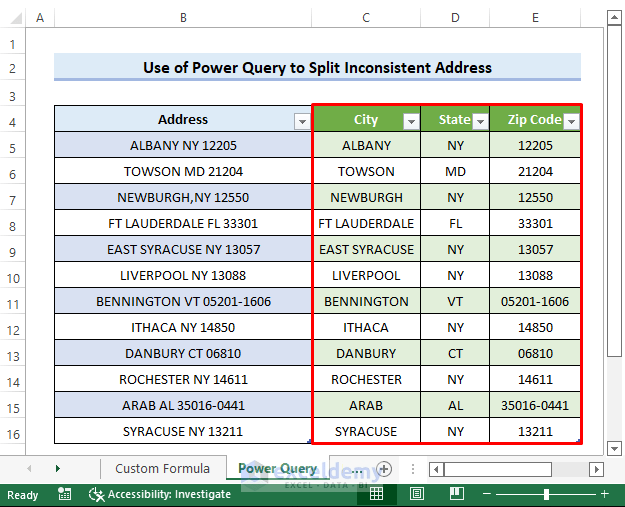Click the horizontal scrollbar thumb
Screen dimensions: 625x507
(x=498, y=469)
